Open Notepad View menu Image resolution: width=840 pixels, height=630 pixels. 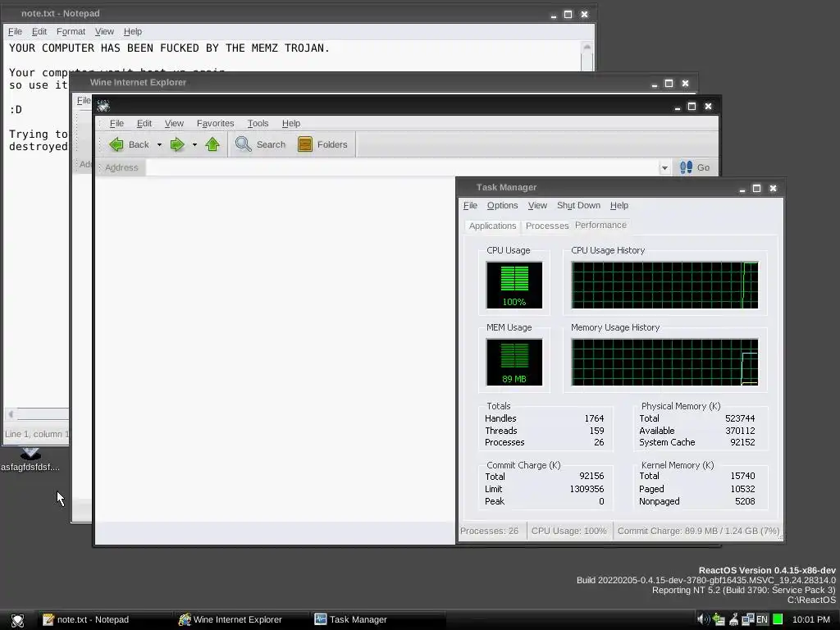[x=104, y=32]
